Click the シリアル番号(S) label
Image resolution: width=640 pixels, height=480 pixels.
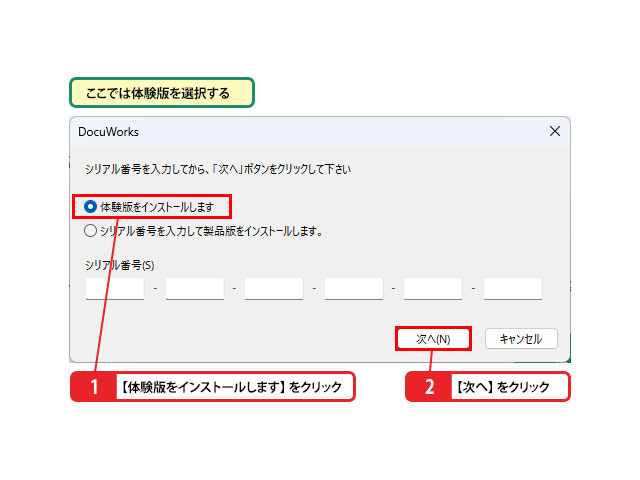pyautogui.click(x=120, y=265)
